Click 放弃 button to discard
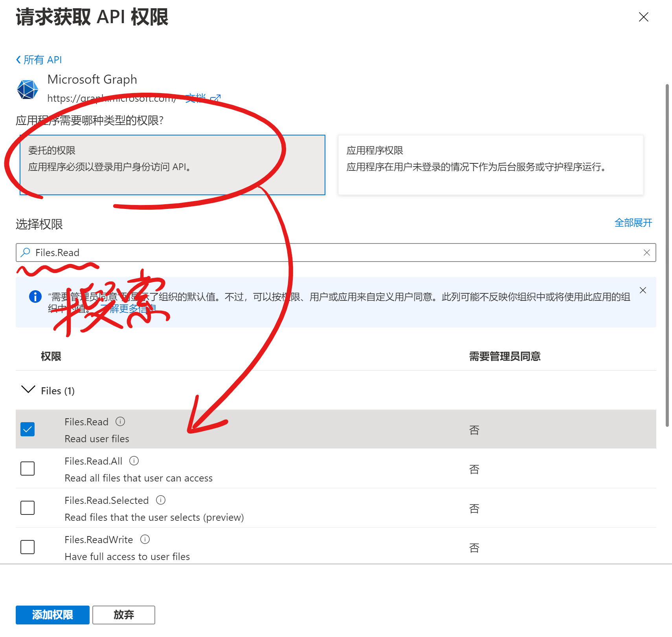 coord(124,615)
